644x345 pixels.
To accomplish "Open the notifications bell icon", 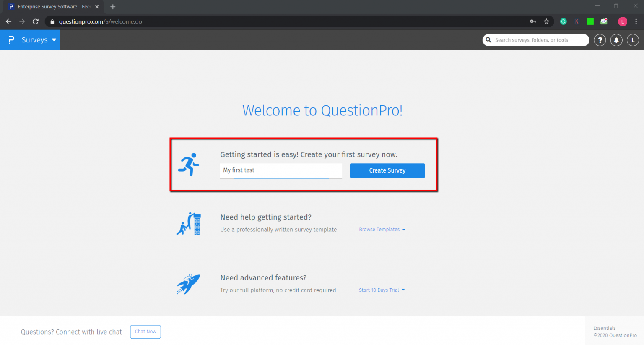I will tap(616, 40).
